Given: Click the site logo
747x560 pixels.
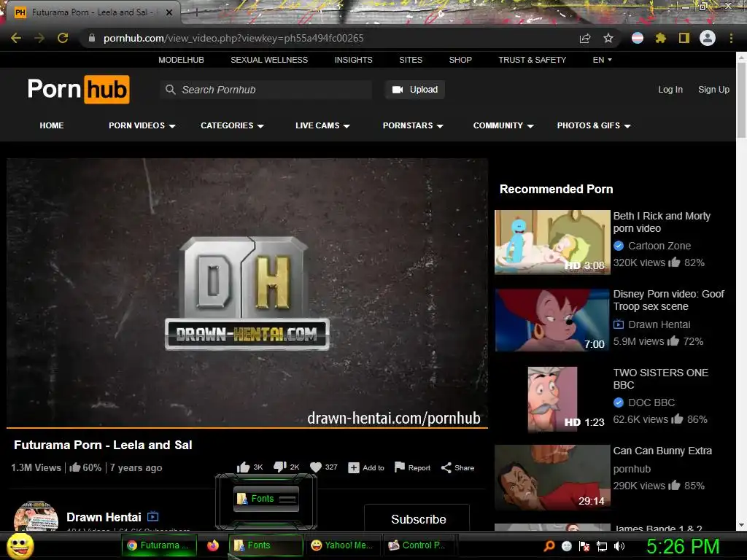Looking at the screenshot, I should pos(79,90).
